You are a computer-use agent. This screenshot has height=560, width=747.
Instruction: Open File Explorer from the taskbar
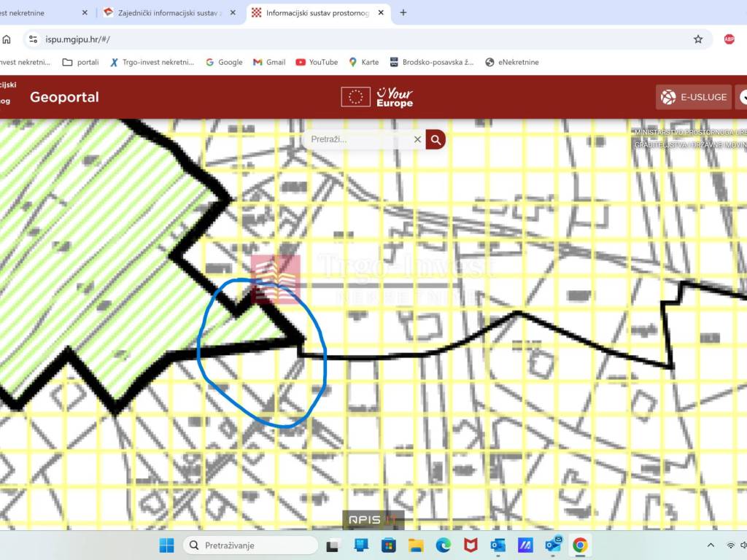[x=416, y=545]
